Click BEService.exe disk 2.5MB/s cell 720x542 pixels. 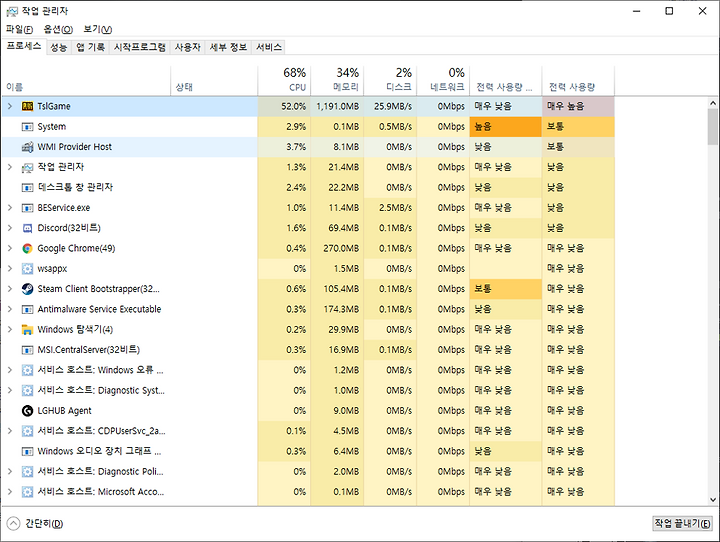(x=390, y=208)
